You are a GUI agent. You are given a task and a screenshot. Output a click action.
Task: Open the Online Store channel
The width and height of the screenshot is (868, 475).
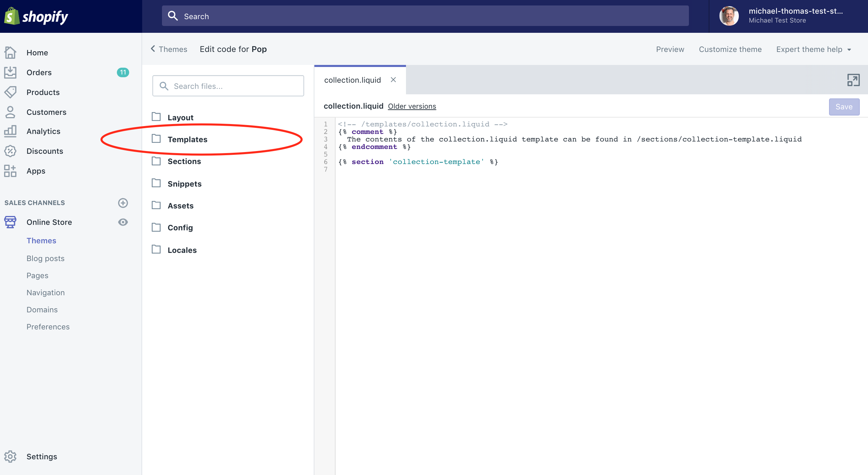[49, 222]
